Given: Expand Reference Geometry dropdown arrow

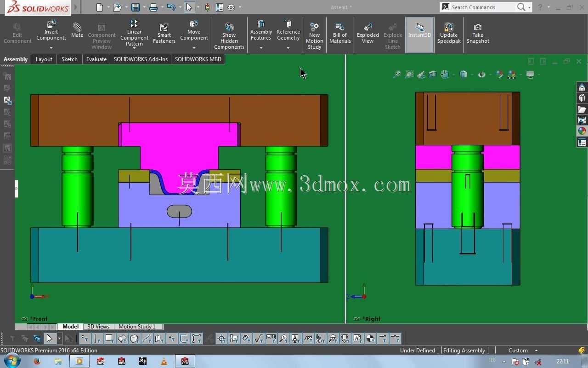Looking at the screenshot, I should (288, 48).
